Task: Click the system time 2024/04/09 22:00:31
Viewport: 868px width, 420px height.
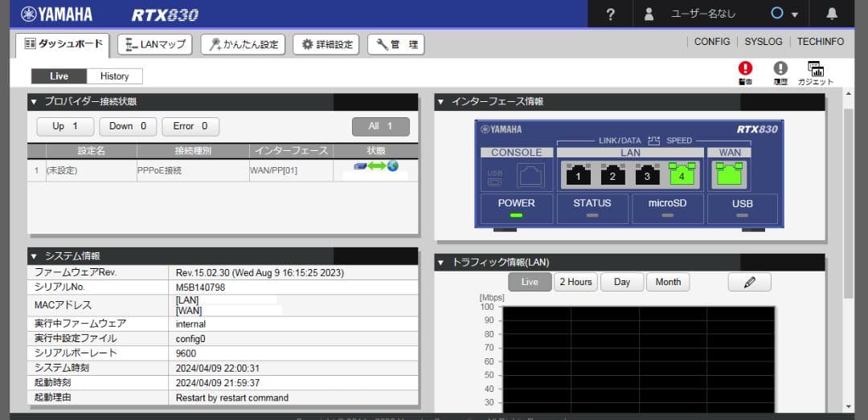Action: click(218, 368)
